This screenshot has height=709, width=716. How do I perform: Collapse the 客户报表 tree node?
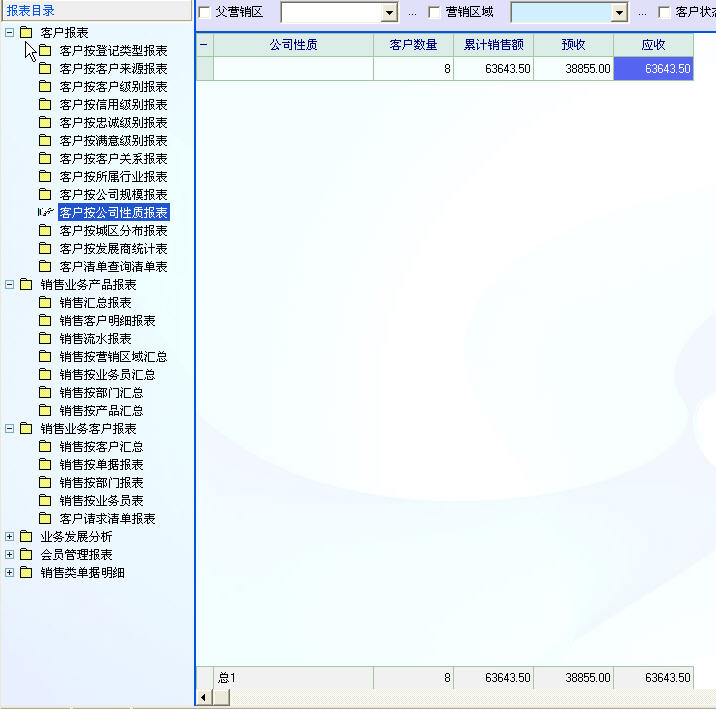point(10,33)
